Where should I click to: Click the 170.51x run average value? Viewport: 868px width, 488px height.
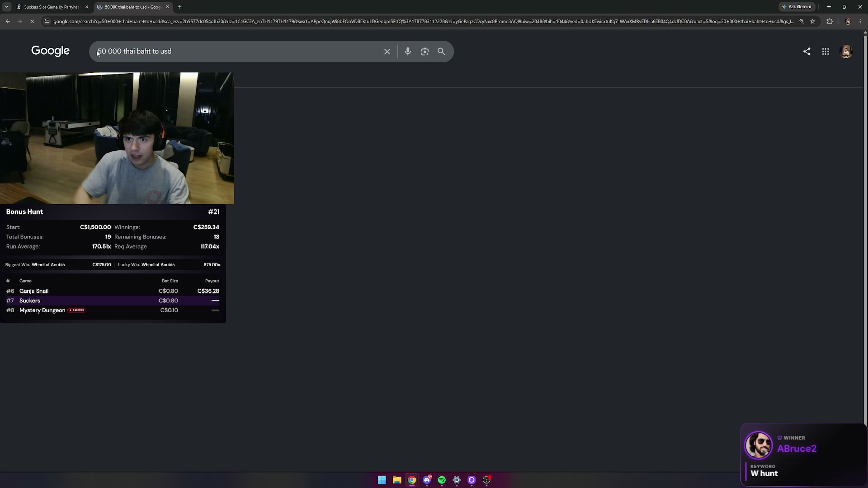pos(102,247)
